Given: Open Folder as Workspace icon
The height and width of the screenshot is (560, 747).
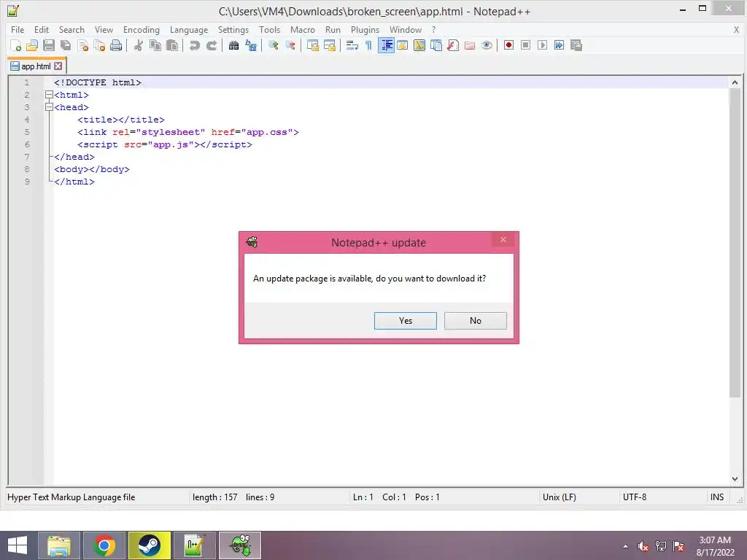Looking at the screenshot, I should (470, 45).
